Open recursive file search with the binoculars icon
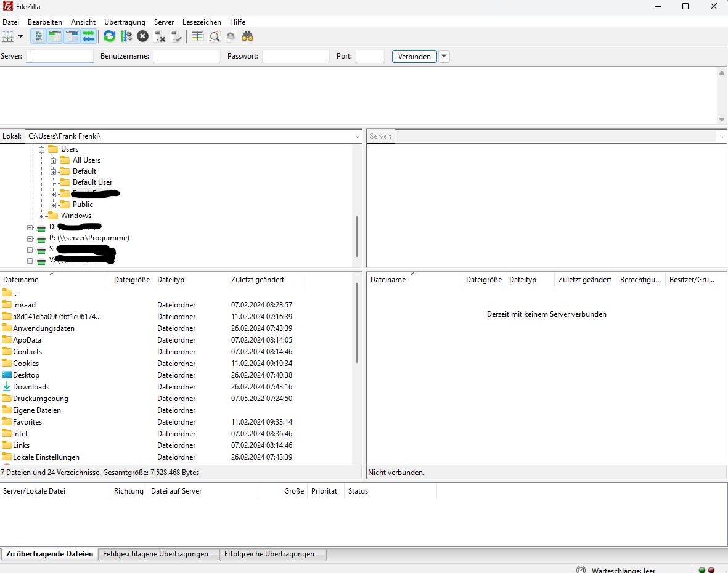The width and height of the screenshot is (728, 573). click(247, 36)
